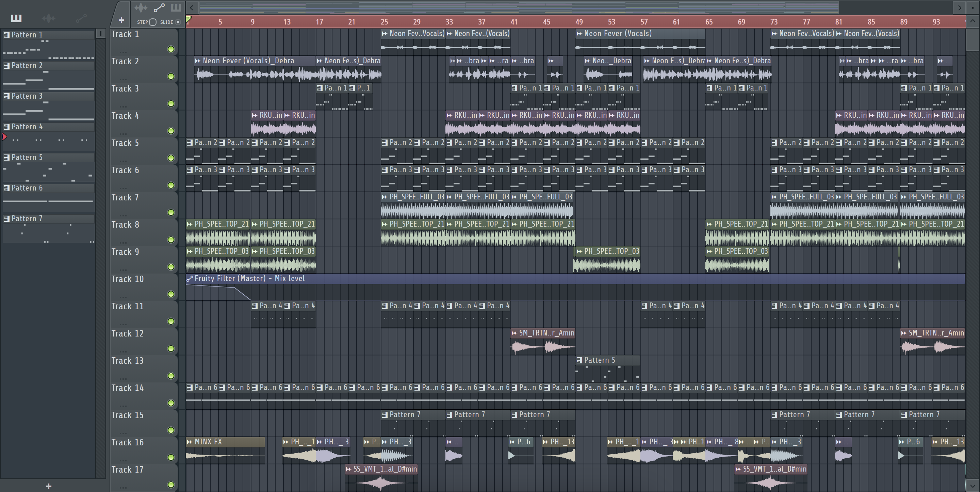The width and height of the screenshot is (980, 492).
Task: Select the MINX FX clip on Track 16
Action: [225, 450]
